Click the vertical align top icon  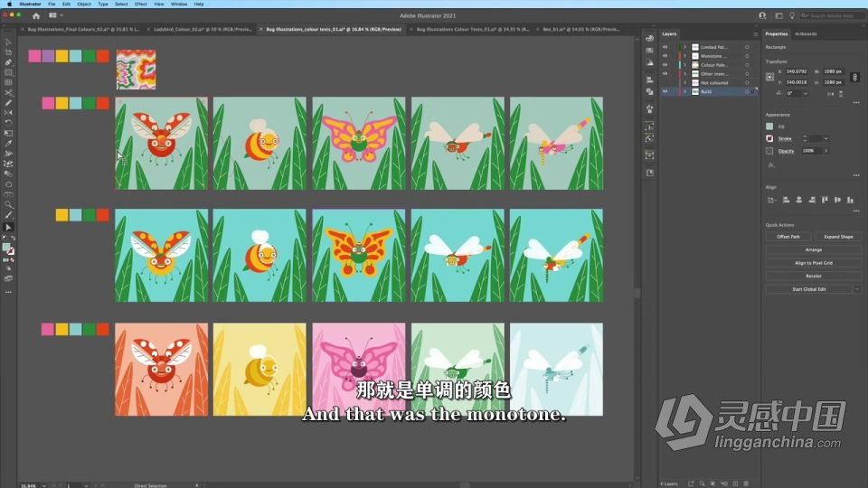[x=825, y=200]
